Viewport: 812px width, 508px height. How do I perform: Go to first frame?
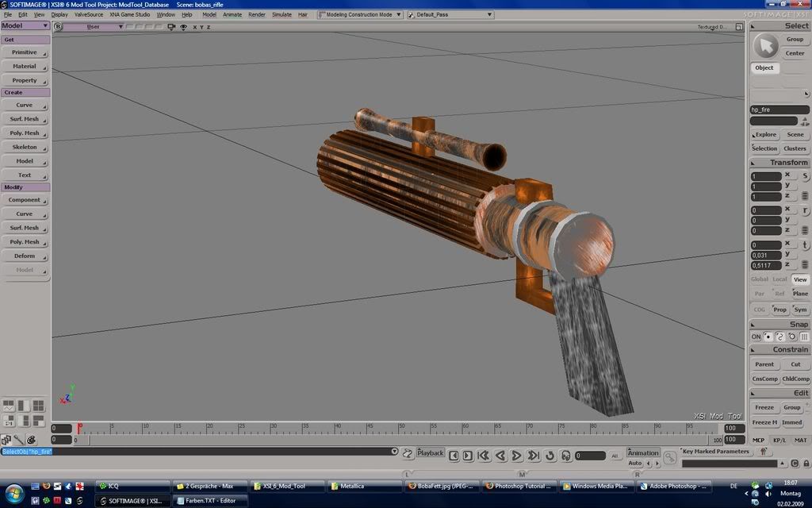coord(484,456)
